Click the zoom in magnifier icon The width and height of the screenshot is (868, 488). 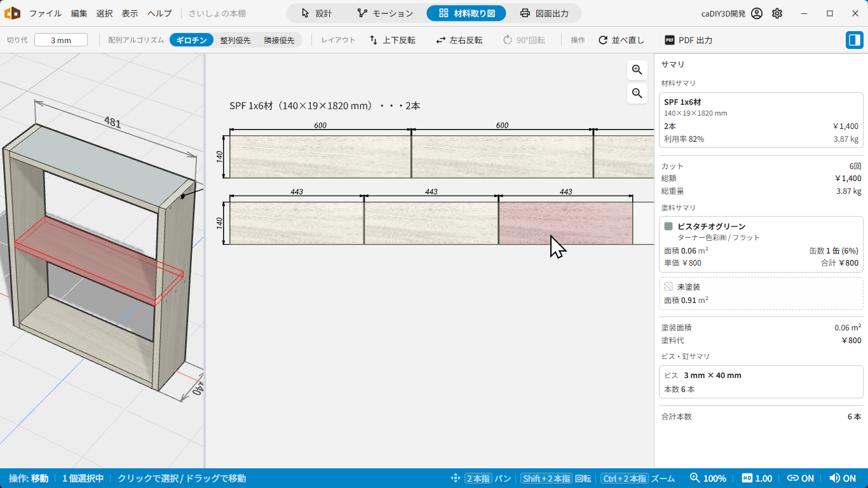[637, 70]
